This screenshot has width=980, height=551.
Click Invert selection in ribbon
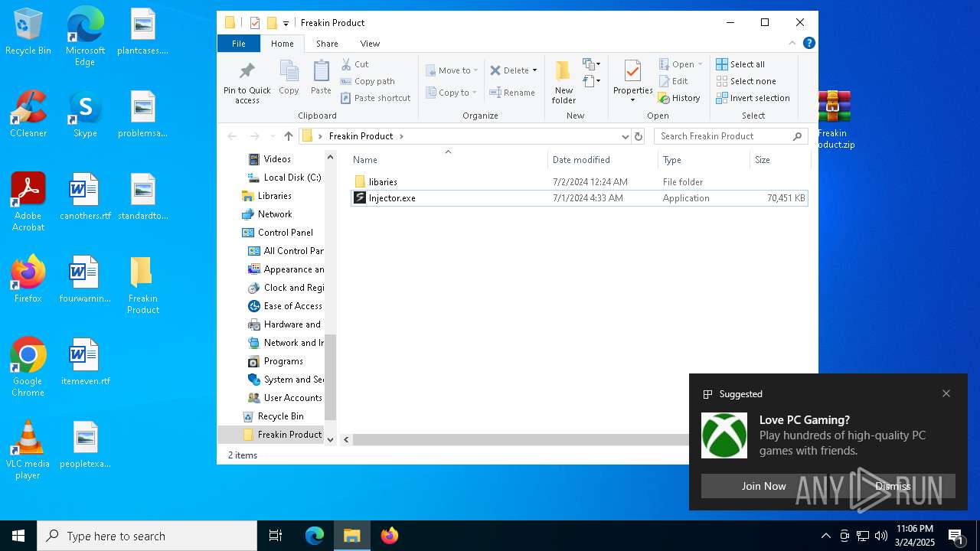[753, 98]
